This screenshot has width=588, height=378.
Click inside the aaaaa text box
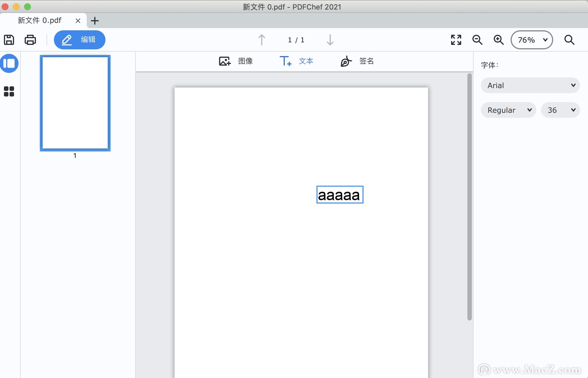tap(340, 195)
